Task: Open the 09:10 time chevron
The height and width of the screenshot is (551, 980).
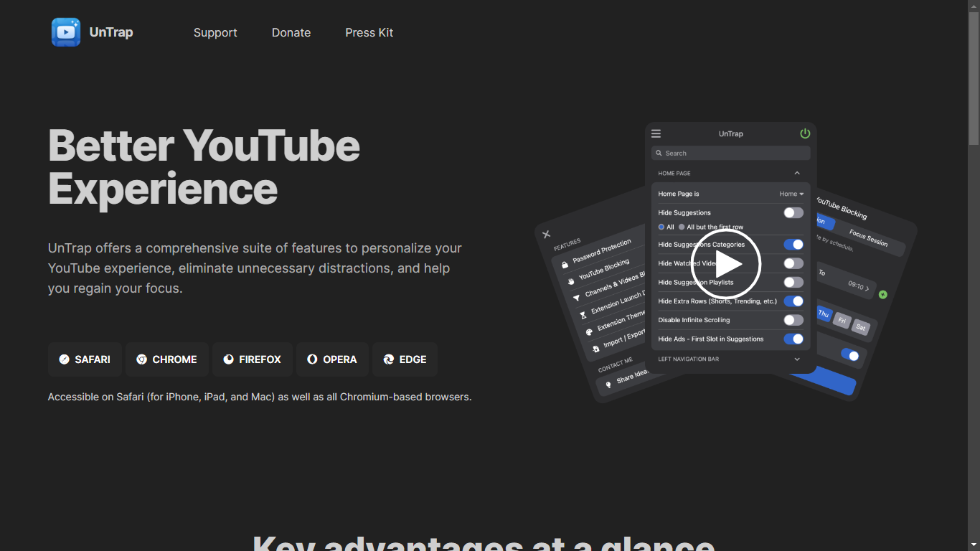Action: coord(867,288)
